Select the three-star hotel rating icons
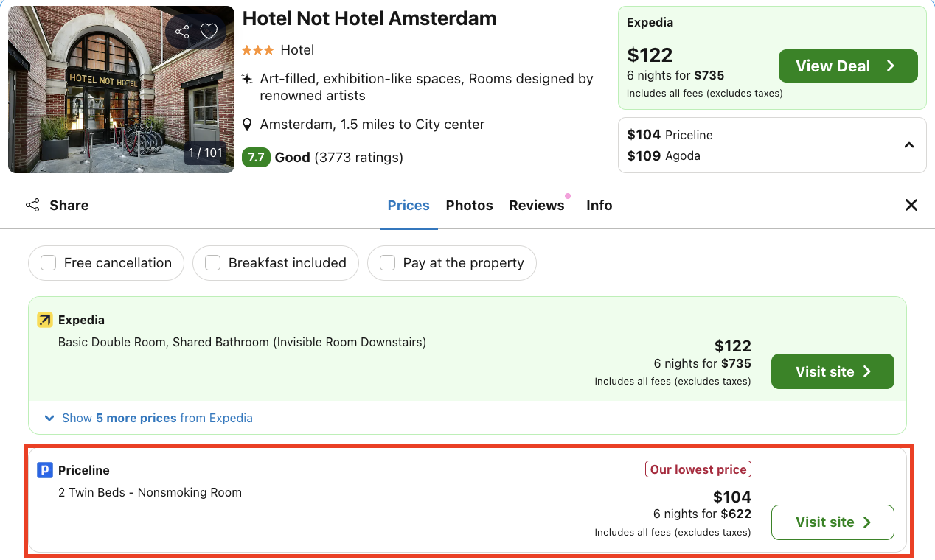The image size is (935, 560). (256, 50)
